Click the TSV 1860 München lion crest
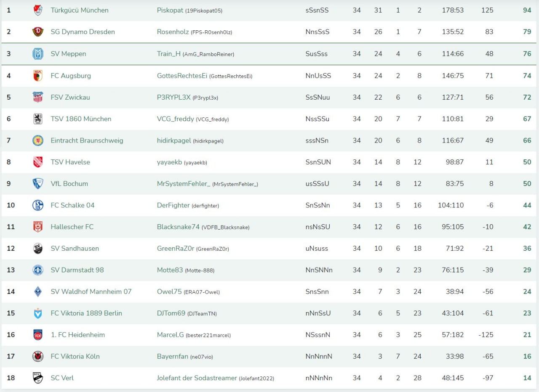Image resolution: width=539 pixels, height=392 pixels. tap(38, 119)
